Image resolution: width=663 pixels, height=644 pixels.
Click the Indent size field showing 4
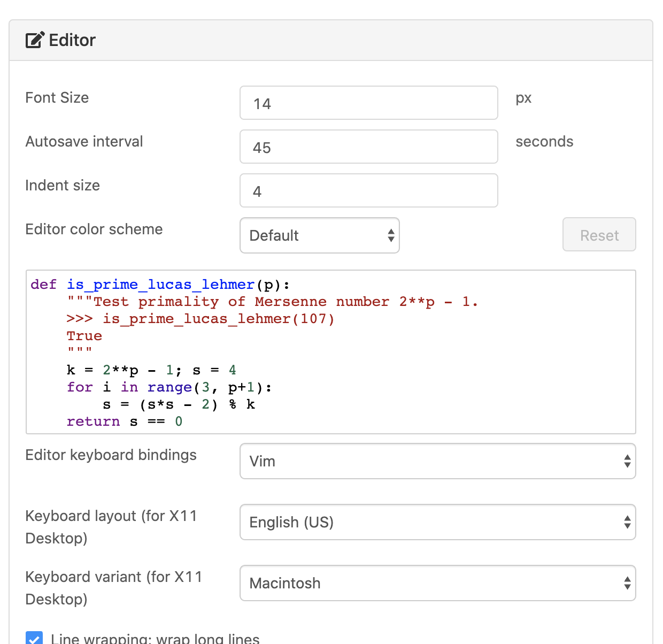(x=368, y=190)
